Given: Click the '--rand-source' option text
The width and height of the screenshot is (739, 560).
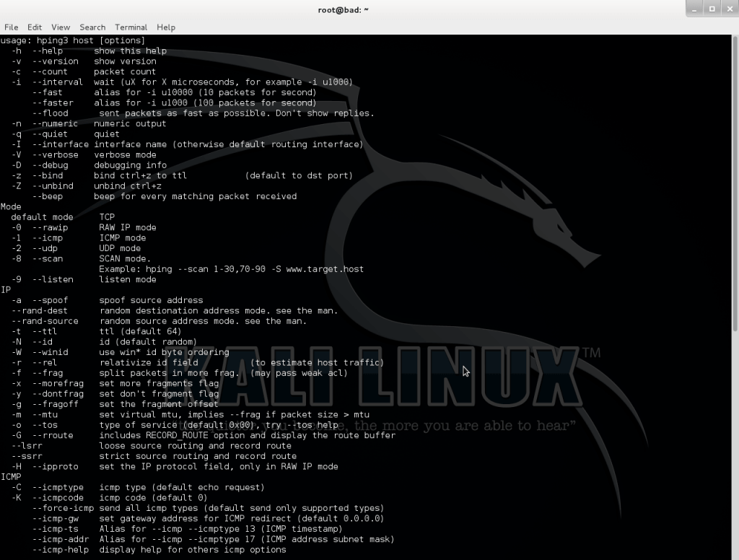Looking at the screenshot, I should pyautogui.click(x=45, y=321).
